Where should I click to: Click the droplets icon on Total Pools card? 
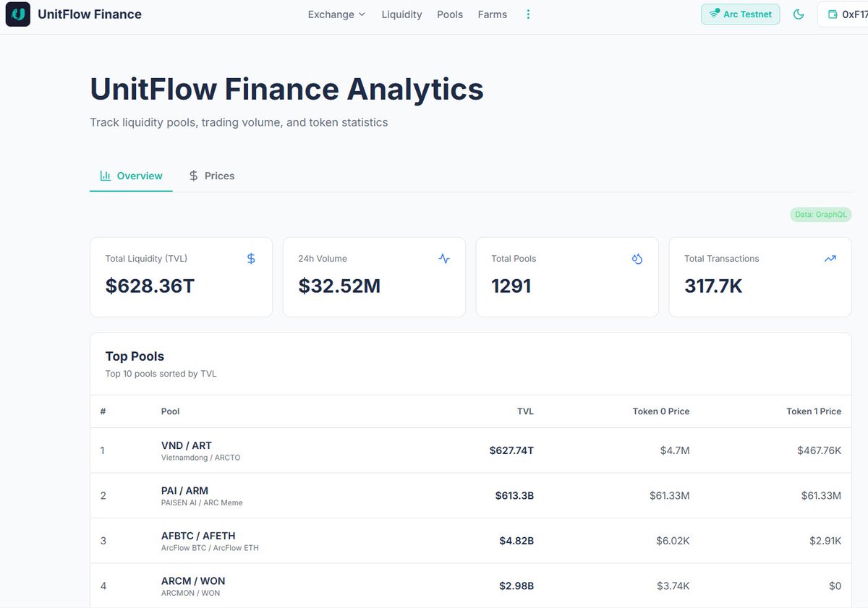[637, 258]
